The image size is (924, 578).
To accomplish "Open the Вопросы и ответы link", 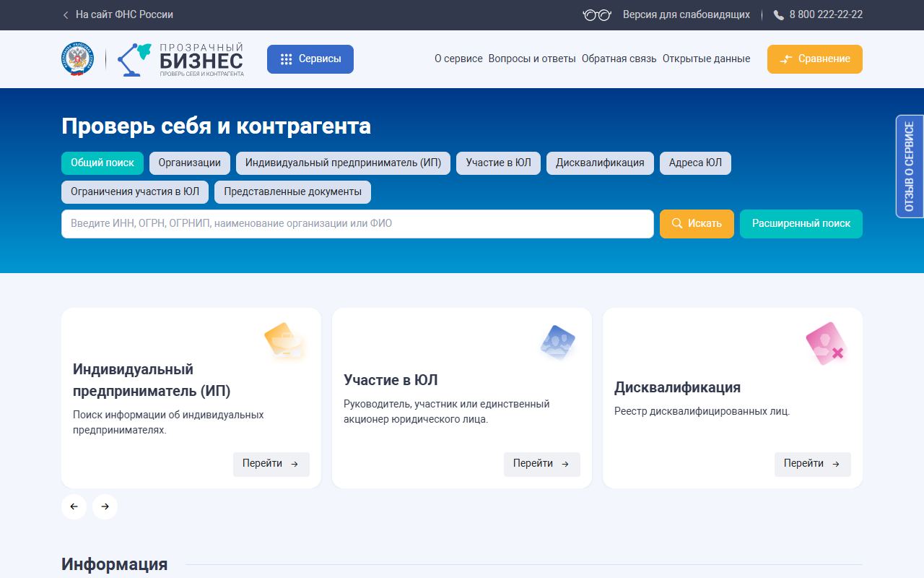I will pos(532,59).
